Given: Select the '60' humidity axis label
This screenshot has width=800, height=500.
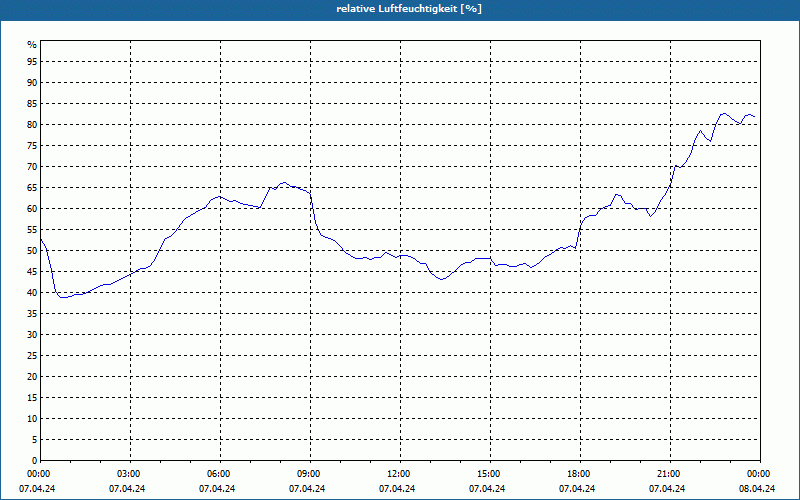Looking at the screenshot, I should click(32, 209).
